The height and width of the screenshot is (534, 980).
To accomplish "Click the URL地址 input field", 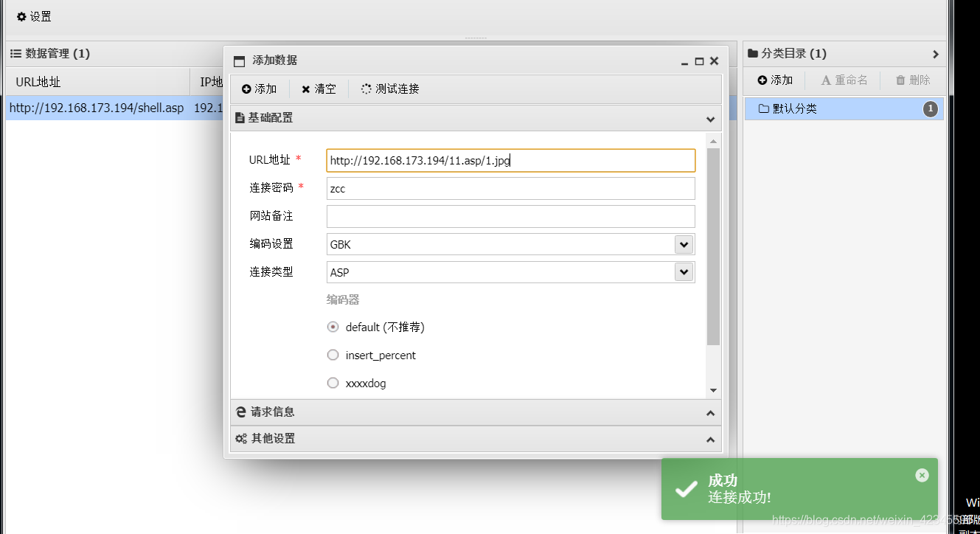I will tap(510, 160).
